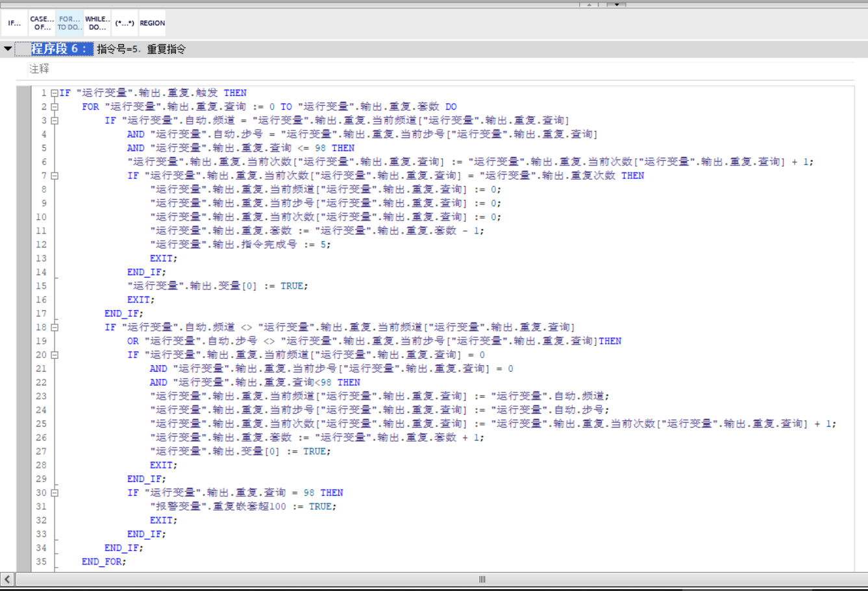
Task: Collapse the IF block at line 18
Action: [x=55, y=328]
